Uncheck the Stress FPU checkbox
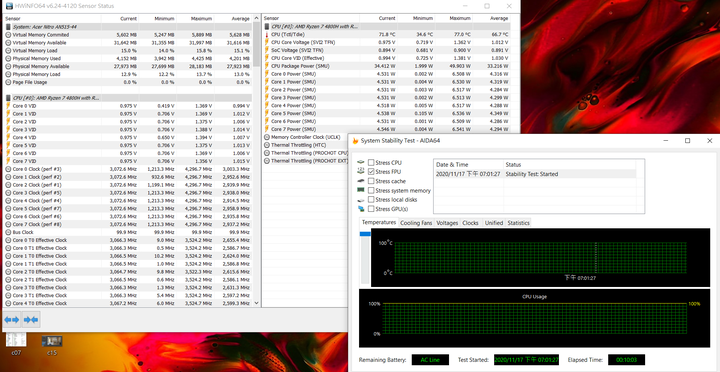This screenshot has width=720, height=372. pos(371,172)
